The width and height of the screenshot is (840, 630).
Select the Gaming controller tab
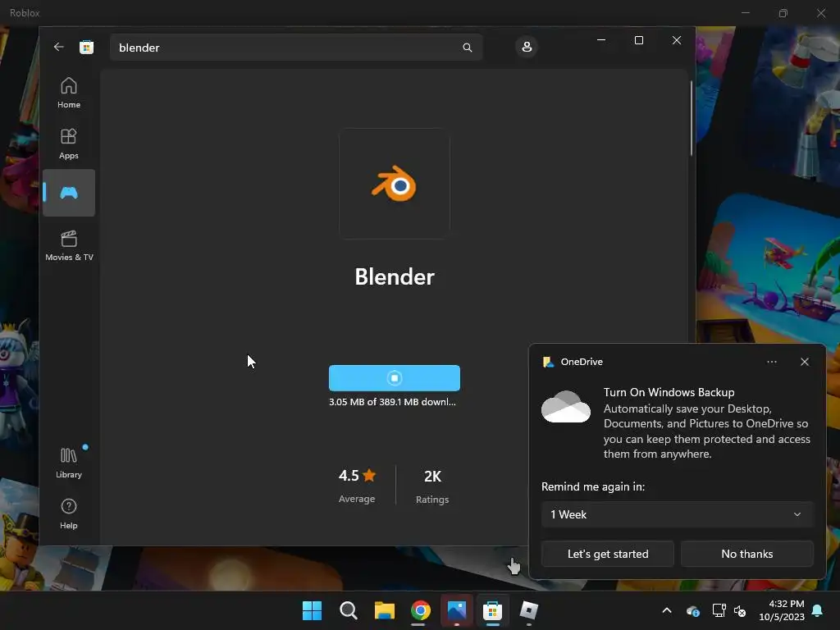point(69,193)
